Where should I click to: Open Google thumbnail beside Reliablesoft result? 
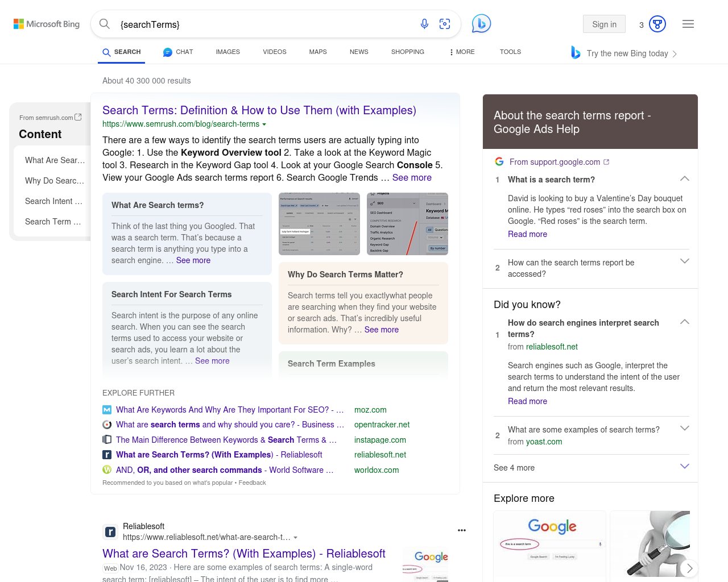tap(425, 564)
